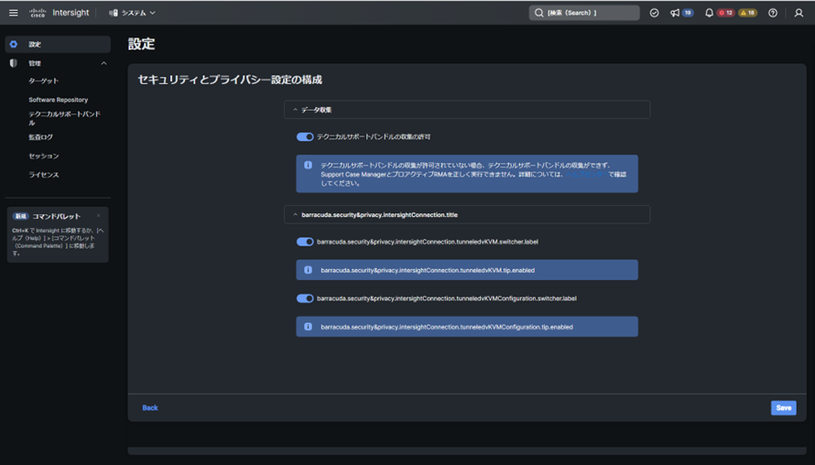Click info icon beside tunneledvKVM.tip.enabled
The width and height of the screenshot is (815, 465).
point(308,270)
